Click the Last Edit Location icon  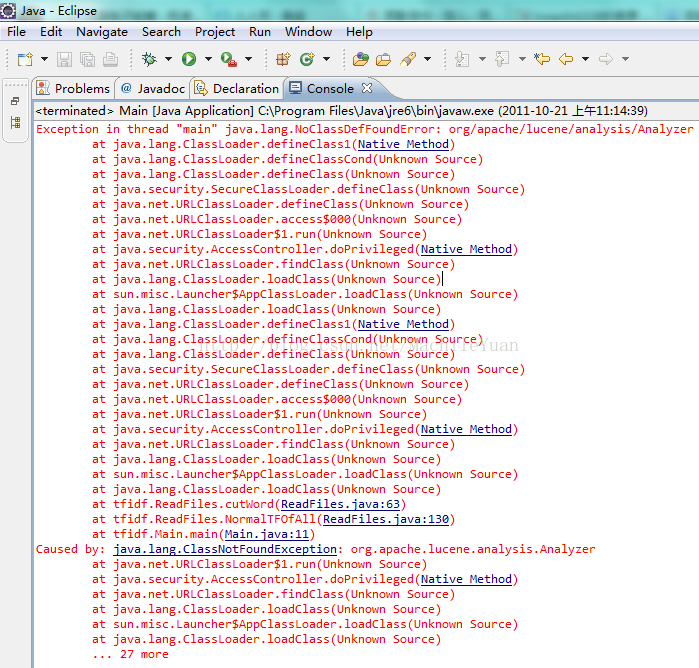[x=542, y=60]
